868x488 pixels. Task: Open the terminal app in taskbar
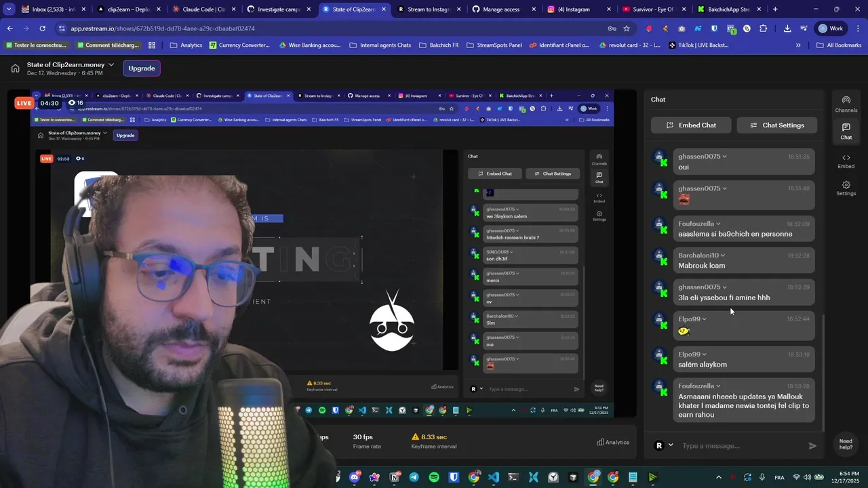coord(513,477)
